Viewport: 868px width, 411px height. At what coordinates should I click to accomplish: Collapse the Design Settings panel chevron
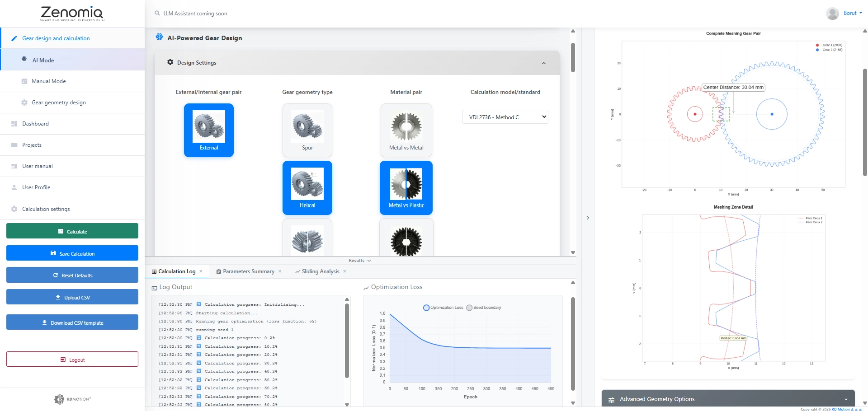pos(544,63)
